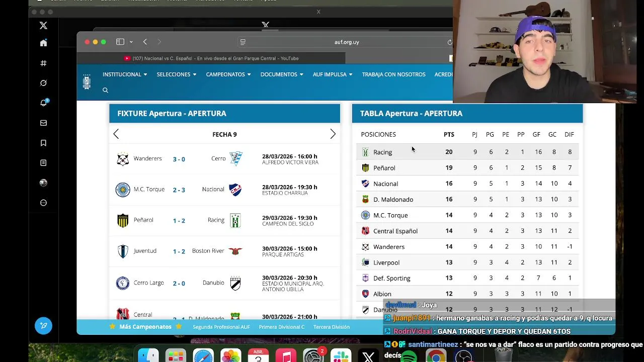Click the DIF column header
This screenshot has height=362, width=644.
click(569, 134)
